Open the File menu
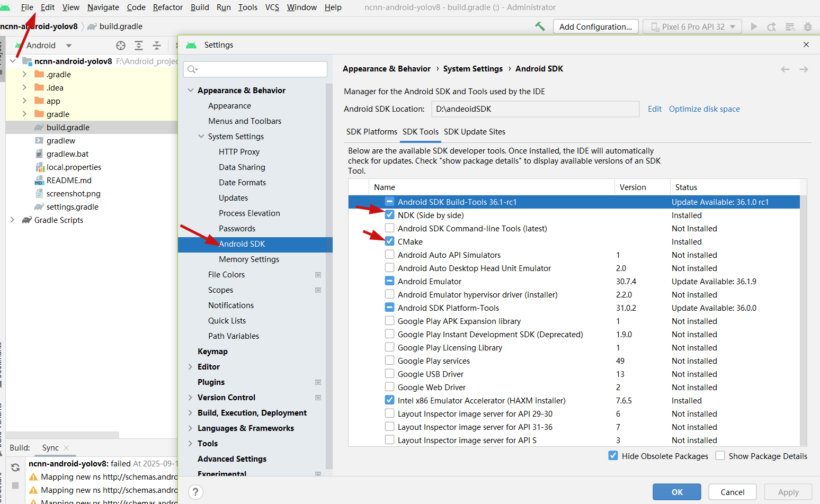820x504 pixels. tap(27, 7)
